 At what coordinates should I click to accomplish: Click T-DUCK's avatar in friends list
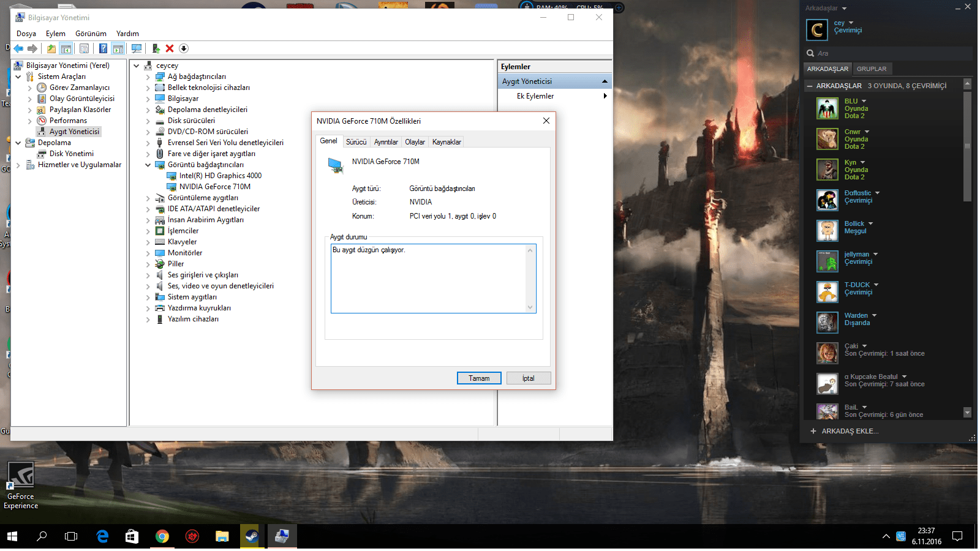(x=827, y=292)
